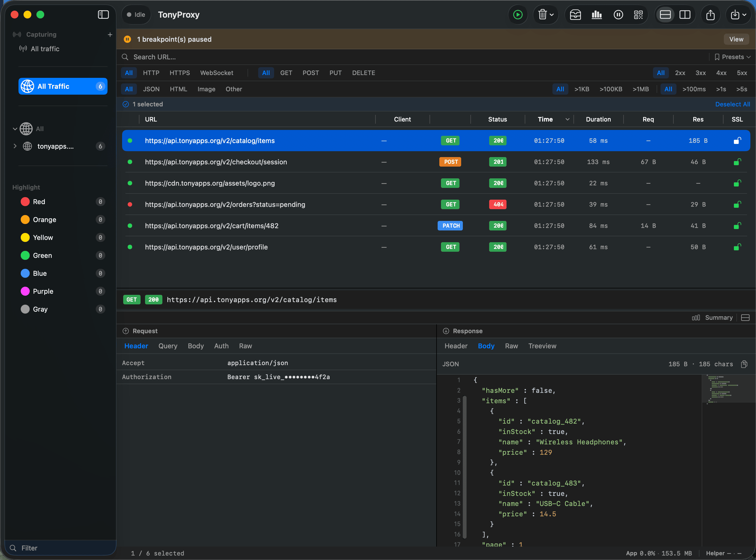Click the pause breakpoints toolbar icon
The height and width of the screenshot is (560, 756).
618,15
